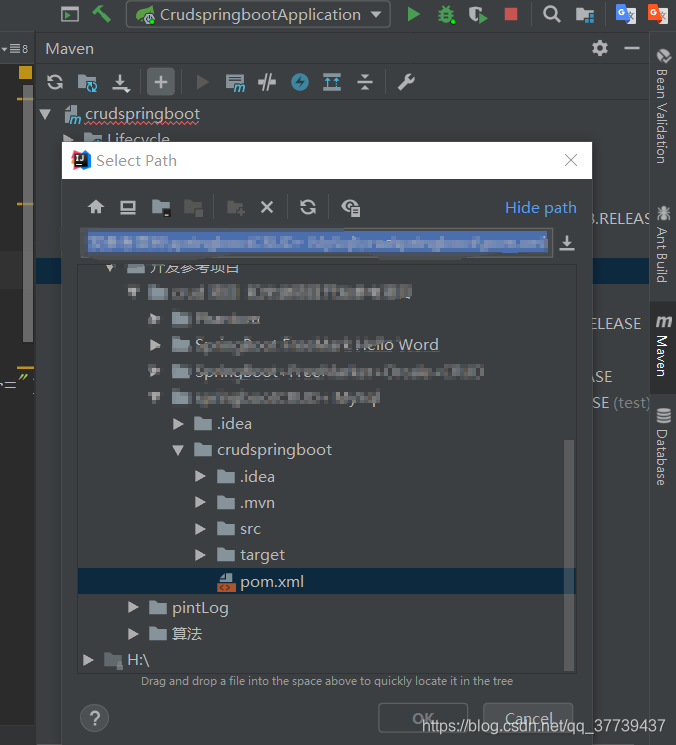This screenshot has height=745, width=676.
Task: Expand the .idea folder inside crudspringboot
Action: point(200,477)
